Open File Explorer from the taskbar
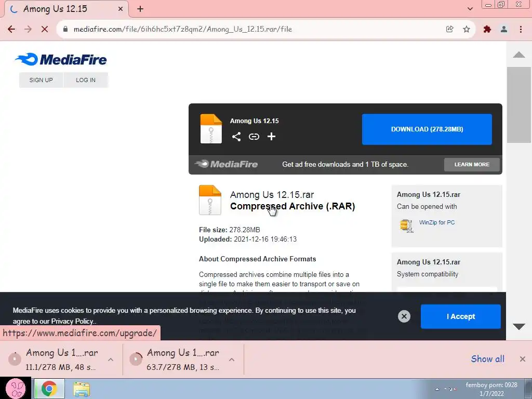The width and height of the screenshot is (532, 399). click(x=82, y=389)
